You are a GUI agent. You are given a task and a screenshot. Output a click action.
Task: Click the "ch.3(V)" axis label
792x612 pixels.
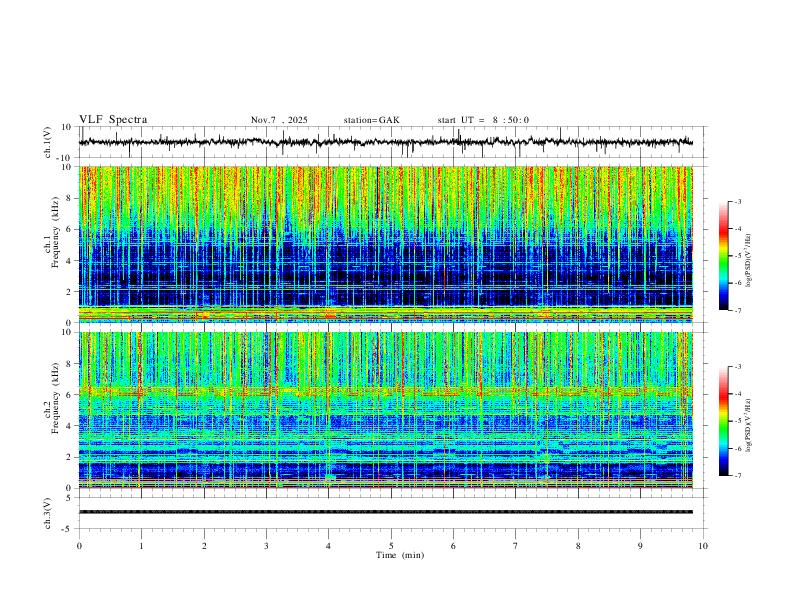[47, 513]
